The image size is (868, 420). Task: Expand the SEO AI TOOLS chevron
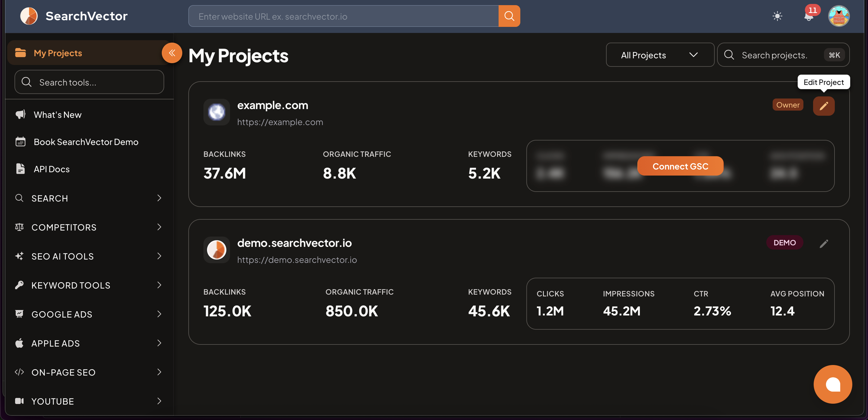(x=159, y=256)
